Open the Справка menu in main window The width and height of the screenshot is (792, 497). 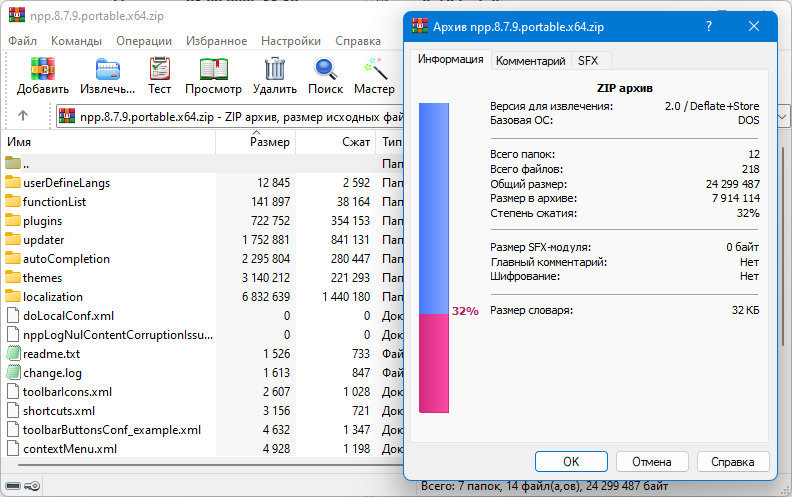click(358, 41)
